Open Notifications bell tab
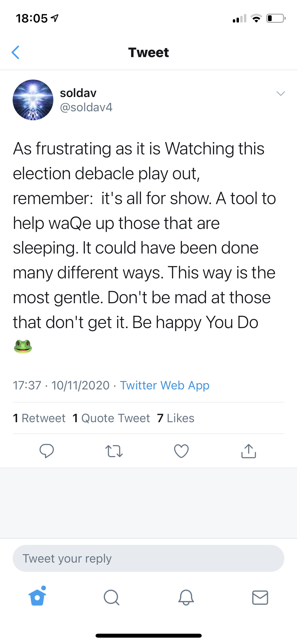297x644 pixels. point(186,597)
